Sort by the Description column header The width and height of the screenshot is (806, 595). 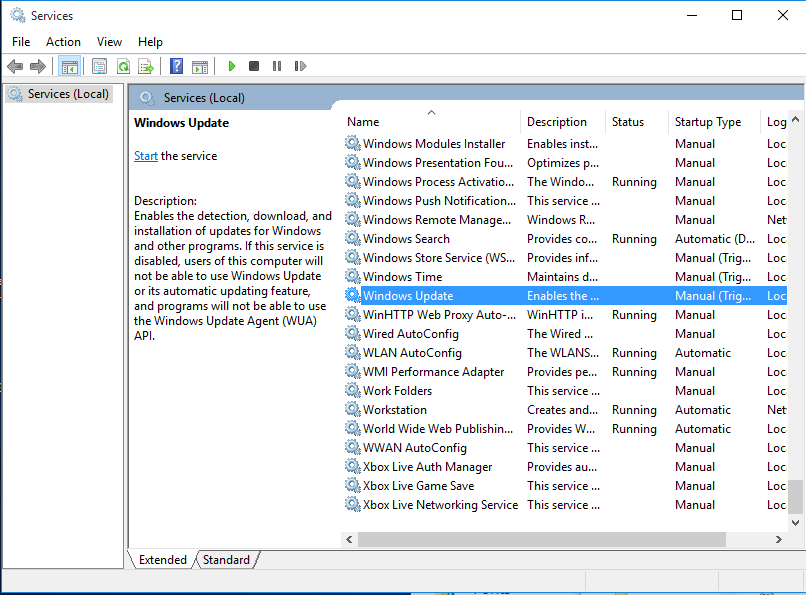point(563,122)
